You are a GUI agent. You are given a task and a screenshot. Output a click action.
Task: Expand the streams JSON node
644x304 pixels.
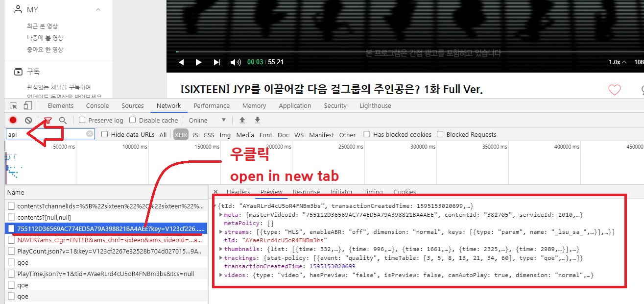pos(221,232)
